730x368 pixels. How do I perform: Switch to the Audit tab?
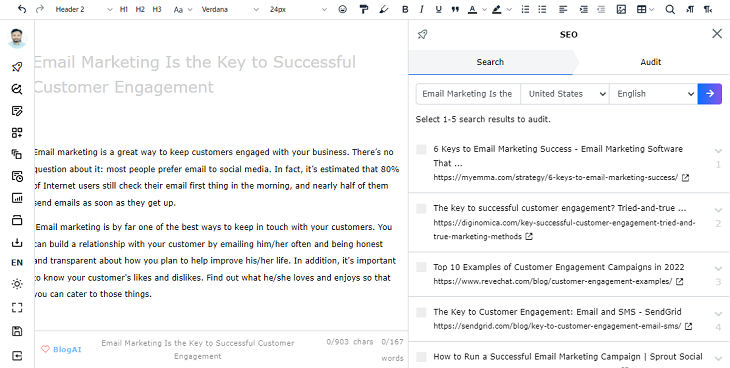click(x=650, y=62)
